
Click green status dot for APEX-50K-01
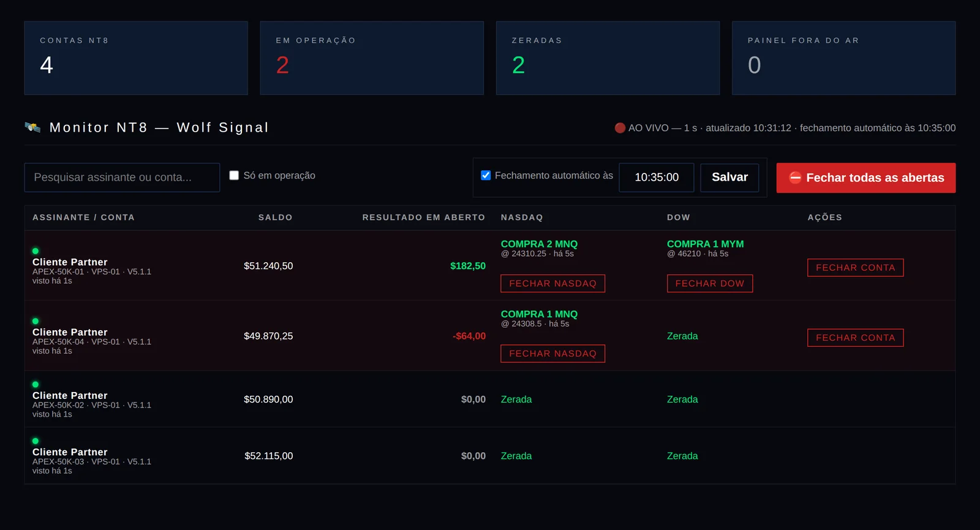[36, 251]
